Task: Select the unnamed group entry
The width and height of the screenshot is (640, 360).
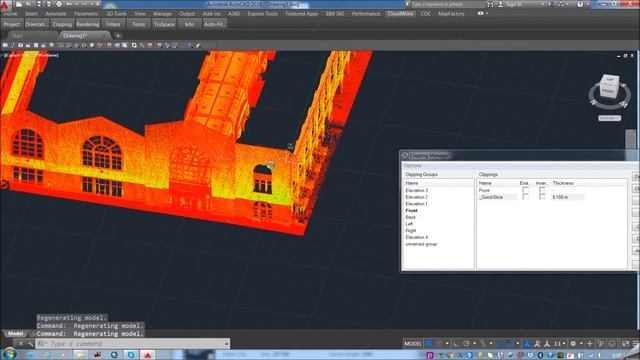Action: tap(421, 244)
